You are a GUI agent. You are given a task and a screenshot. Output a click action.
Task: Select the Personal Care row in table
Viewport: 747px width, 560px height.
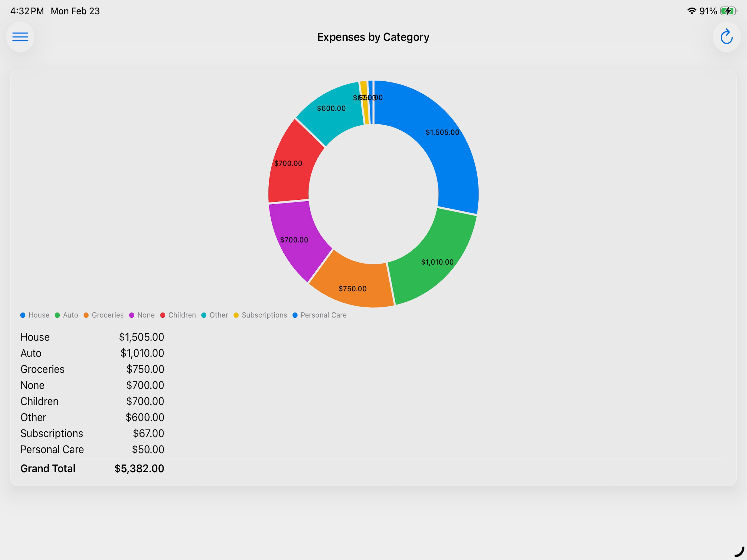pyautogui.click(x=92, y=449)
